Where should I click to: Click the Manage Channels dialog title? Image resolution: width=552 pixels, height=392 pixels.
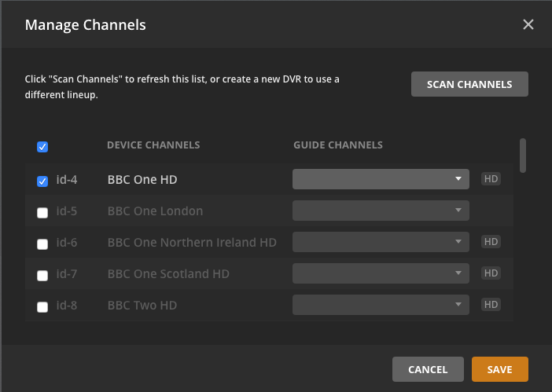tap(85, 25)
